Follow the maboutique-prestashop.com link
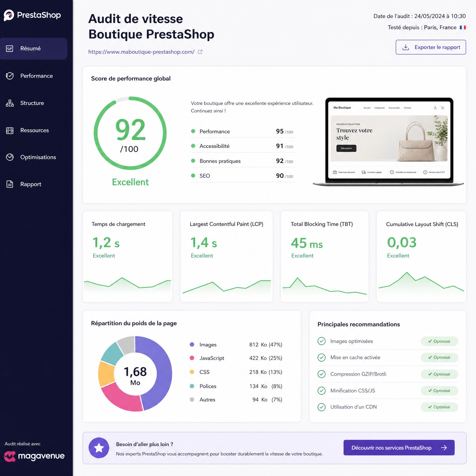 (141, 52)
